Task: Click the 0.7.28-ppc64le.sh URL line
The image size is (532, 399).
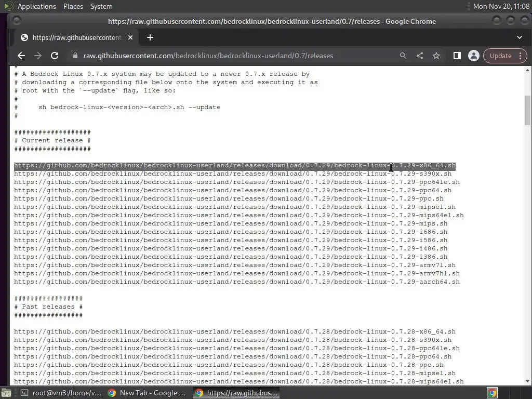Action: (x=237, y=349)
